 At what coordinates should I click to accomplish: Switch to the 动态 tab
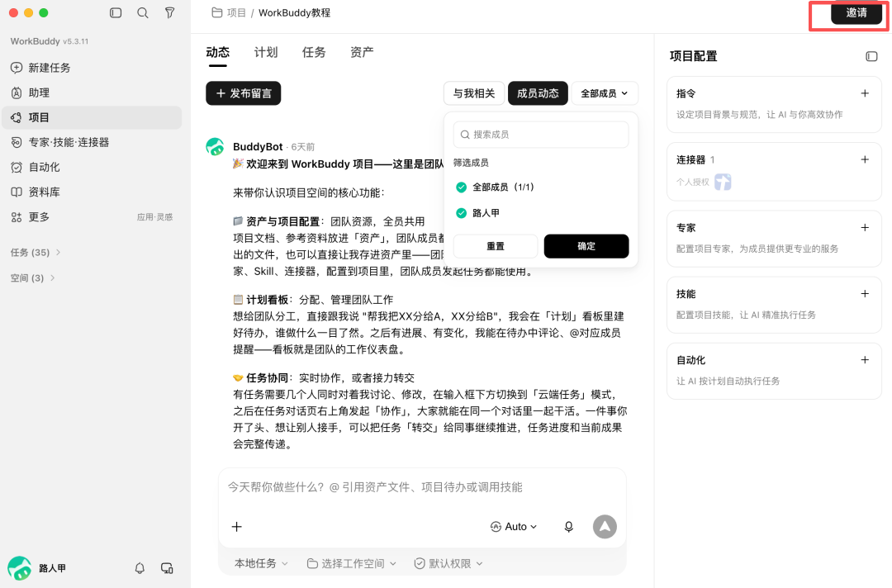(218, 52)
